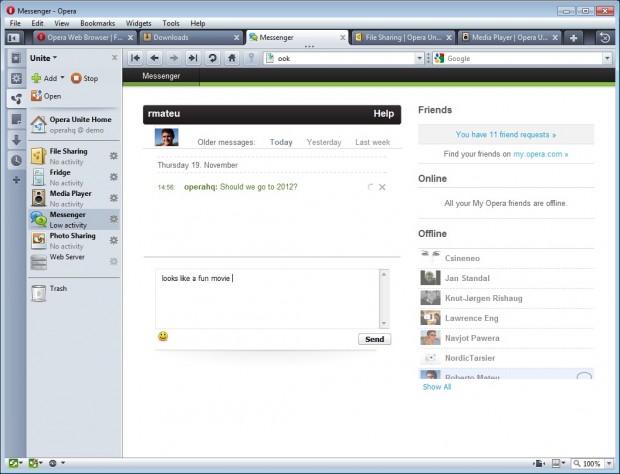Stop the Unite services
Screen dimensions: 620x474
point(85,78)
